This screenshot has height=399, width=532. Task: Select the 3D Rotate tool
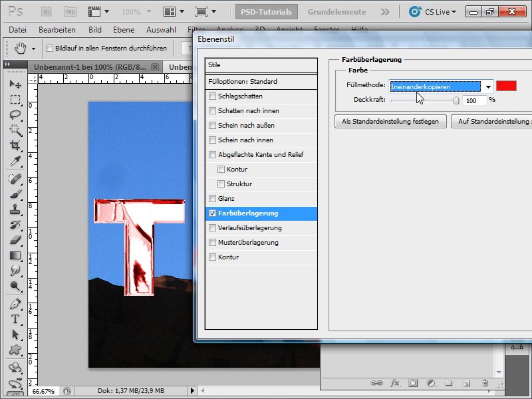15,368
